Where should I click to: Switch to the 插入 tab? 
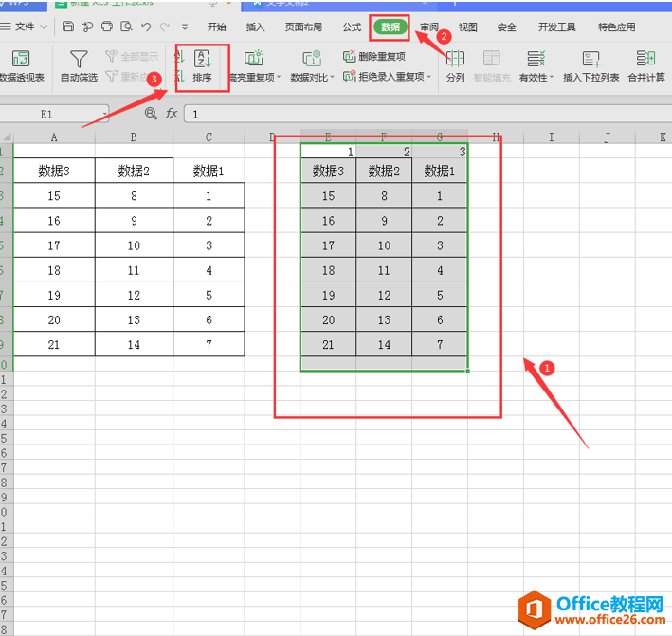coord(255,27)
